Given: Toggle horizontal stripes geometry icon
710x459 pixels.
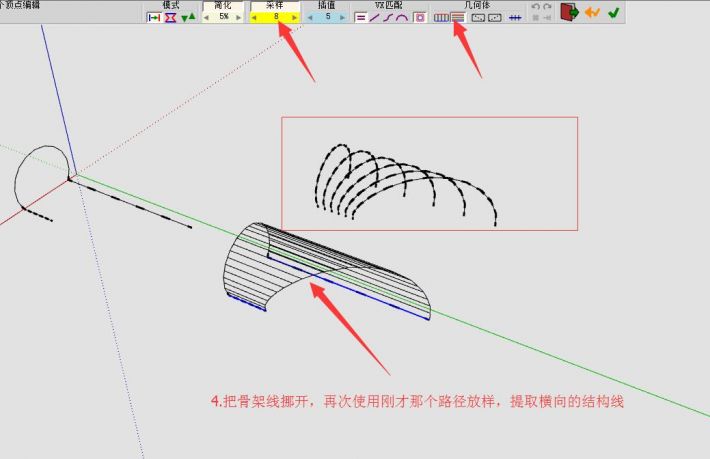Looking at the screenshot, I should [x=458, y=18].
